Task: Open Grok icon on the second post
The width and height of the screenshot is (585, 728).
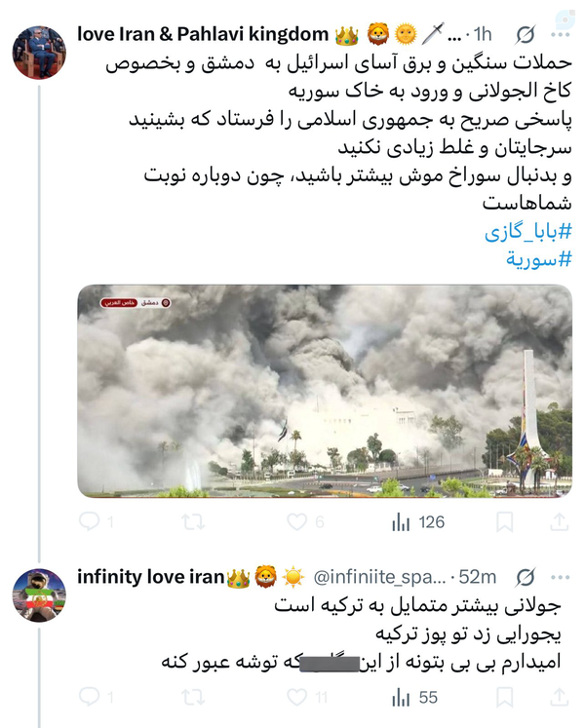Action: (x=526, y=578)
